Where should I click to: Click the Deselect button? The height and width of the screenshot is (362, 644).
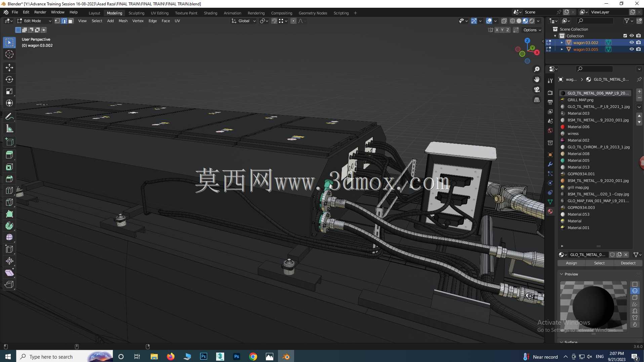[628, 263]
